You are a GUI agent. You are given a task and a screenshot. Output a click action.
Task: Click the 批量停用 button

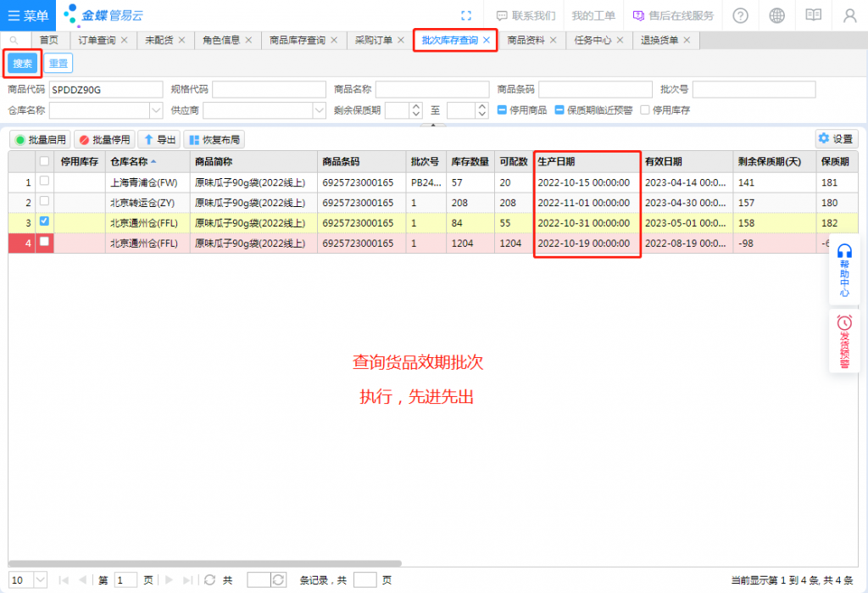coord(105,140)
